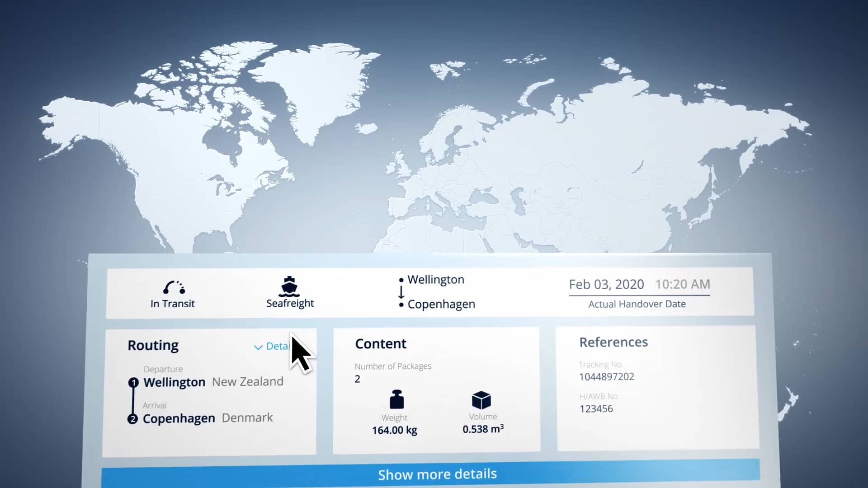Click the Wellington route bullet point
Image resolution: width=868 pixels, height=488 pixels.
[401, 279]
